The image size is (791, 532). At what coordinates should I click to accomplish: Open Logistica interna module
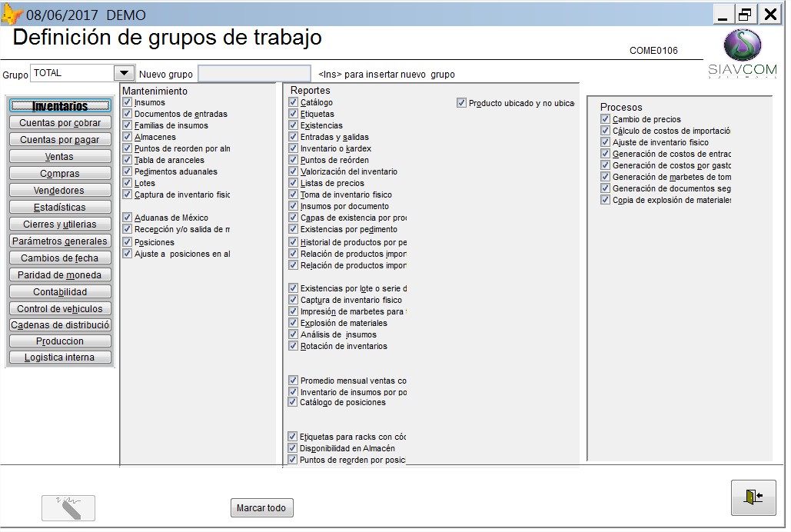click(60, 357)
